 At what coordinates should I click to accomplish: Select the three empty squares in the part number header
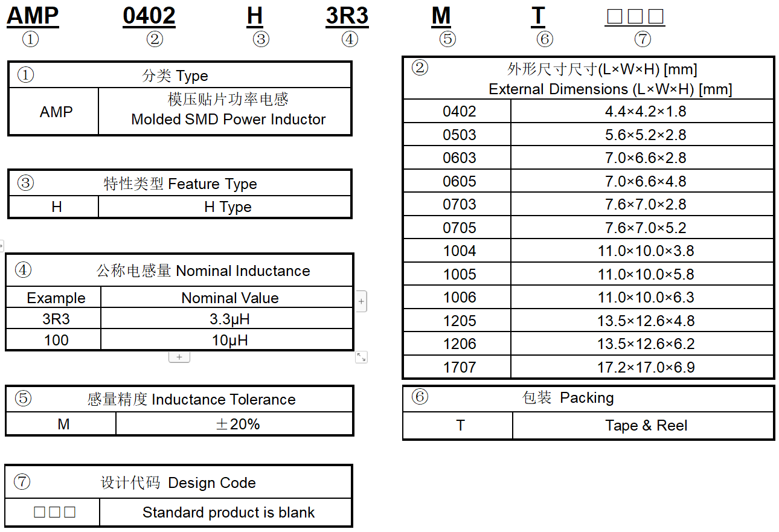pyautogui.click(x=635, y=16)
